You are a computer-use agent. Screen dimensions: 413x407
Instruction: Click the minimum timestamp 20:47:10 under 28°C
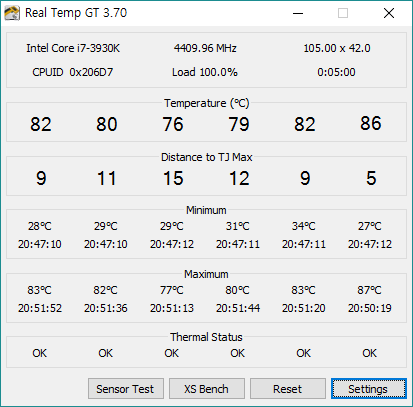coord(40,244)
